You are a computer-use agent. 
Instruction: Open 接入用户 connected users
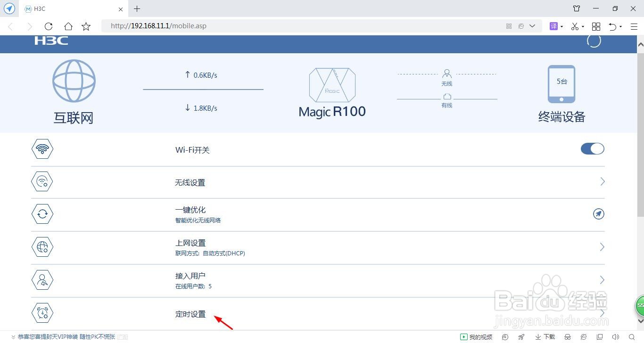click(318, 280)
